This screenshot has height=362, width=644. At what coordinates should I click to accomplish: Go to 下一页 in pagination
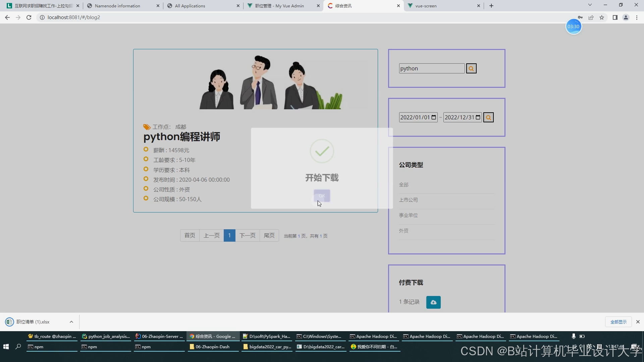tap(247, 235)
